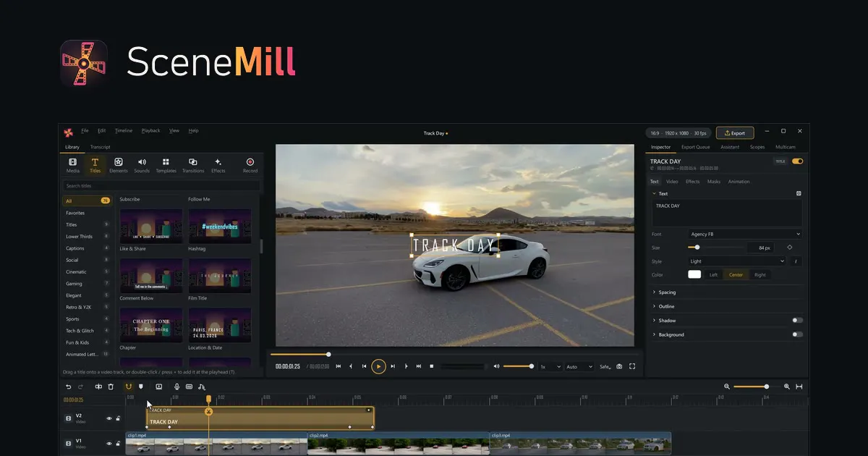The image size is (868, 456).
Task: Open the playback speed 1x dropdown
Action: [x=549, y=367]
